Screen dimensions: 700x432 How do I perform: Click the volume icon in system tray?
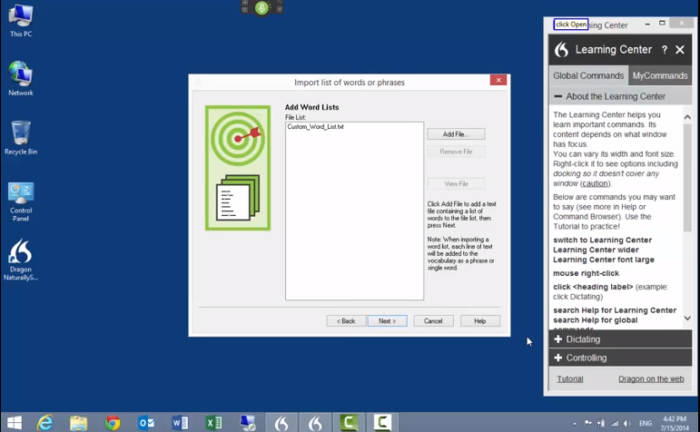tap(627, 423)
